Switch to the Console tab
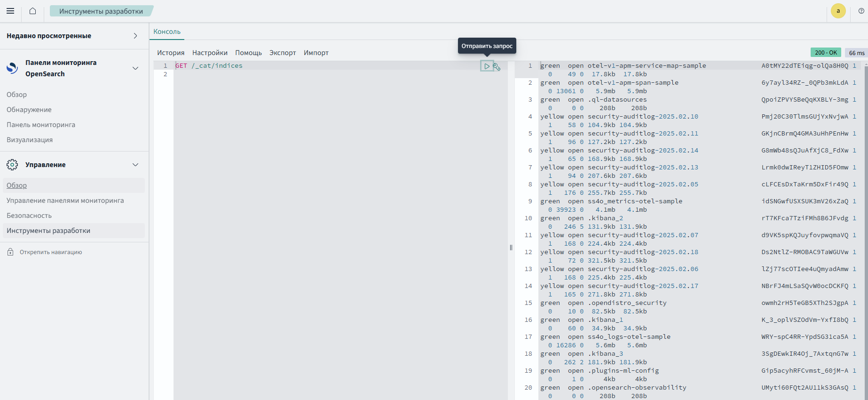Screen dimensions: 868x400 167,32
